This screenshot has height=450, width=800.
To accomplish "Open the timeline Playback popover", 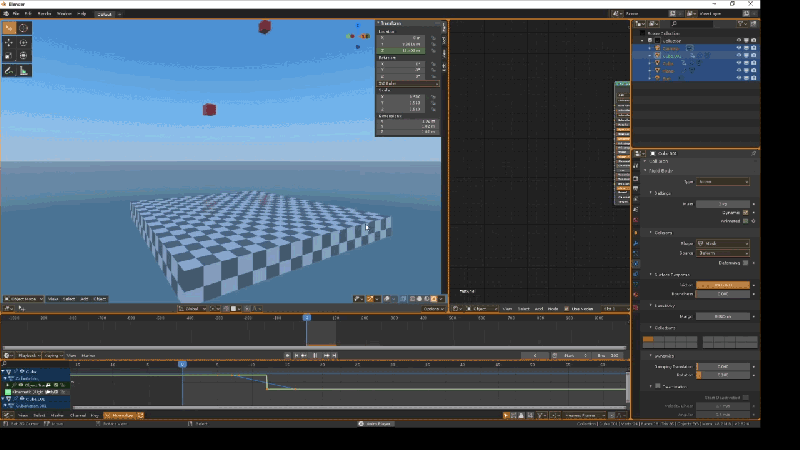I will [x=28, y=356].
